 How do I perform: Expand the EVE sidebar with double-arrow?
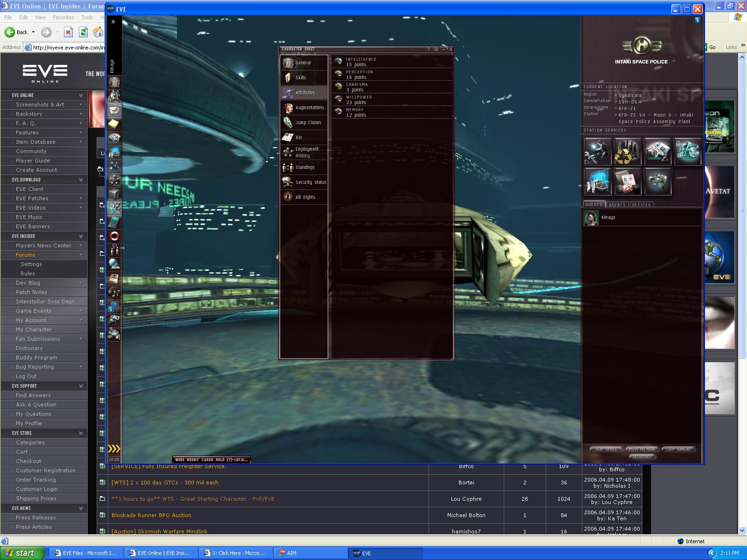coord(113,21)
